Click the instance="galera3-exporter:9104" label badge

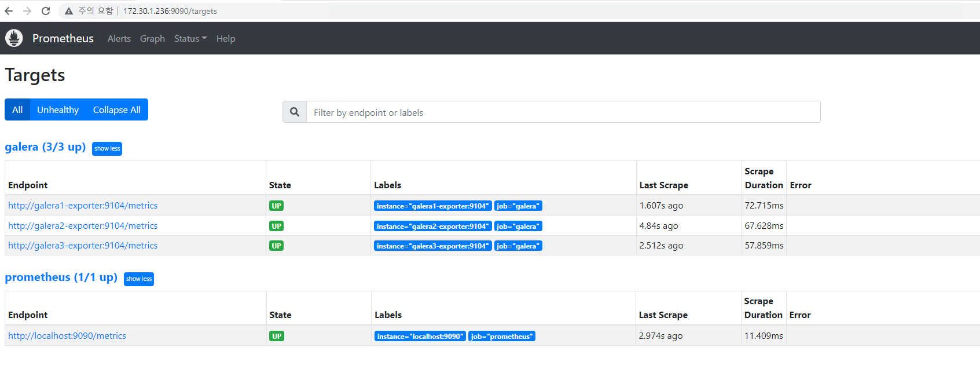coord(433,246)
